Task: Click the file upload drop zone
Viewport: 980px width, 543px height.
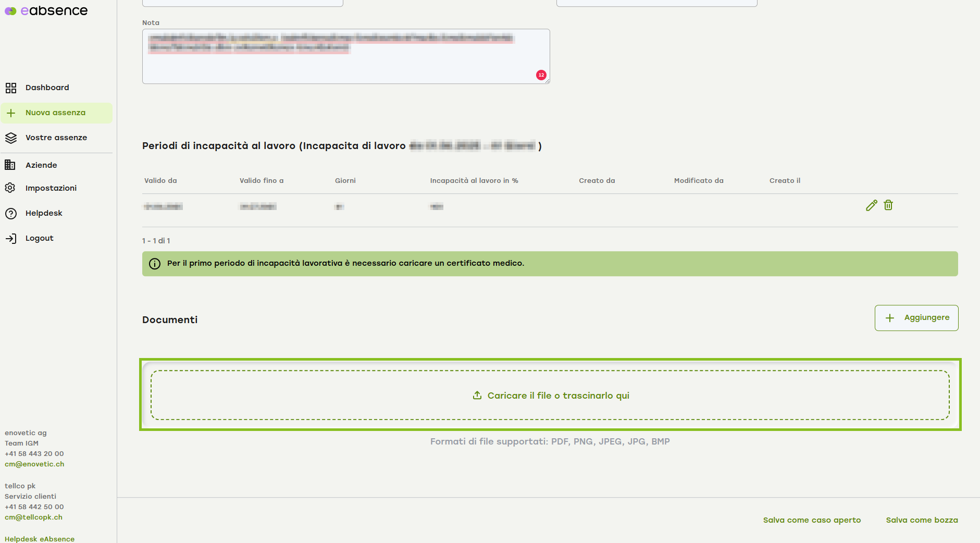Action: pos(550,395)
